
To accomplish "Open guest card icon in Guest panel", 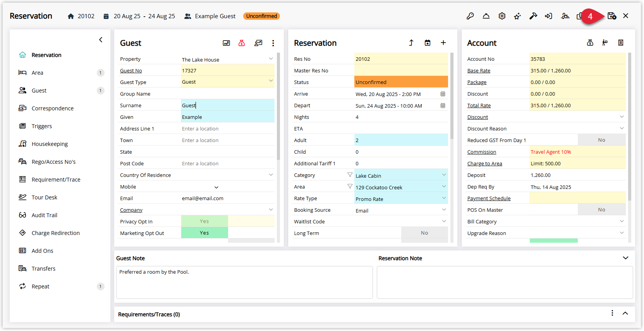I will [227, 43].
